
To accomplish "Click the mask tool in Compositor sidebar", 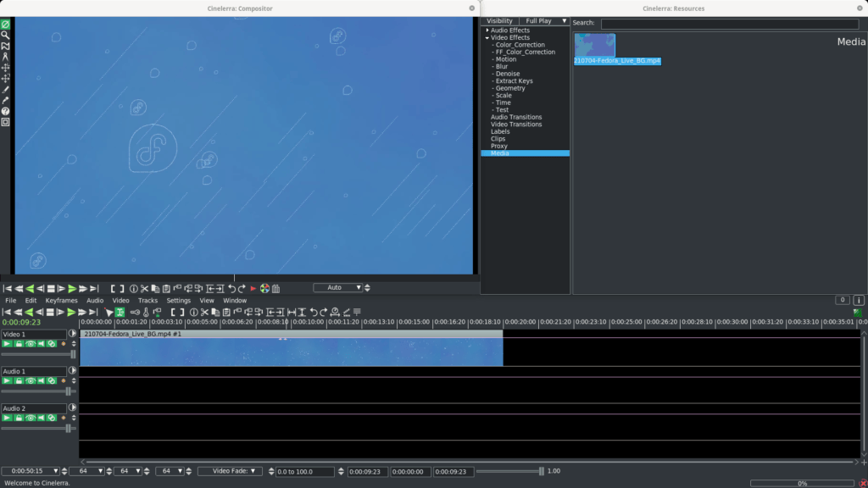I will [5, 46].
